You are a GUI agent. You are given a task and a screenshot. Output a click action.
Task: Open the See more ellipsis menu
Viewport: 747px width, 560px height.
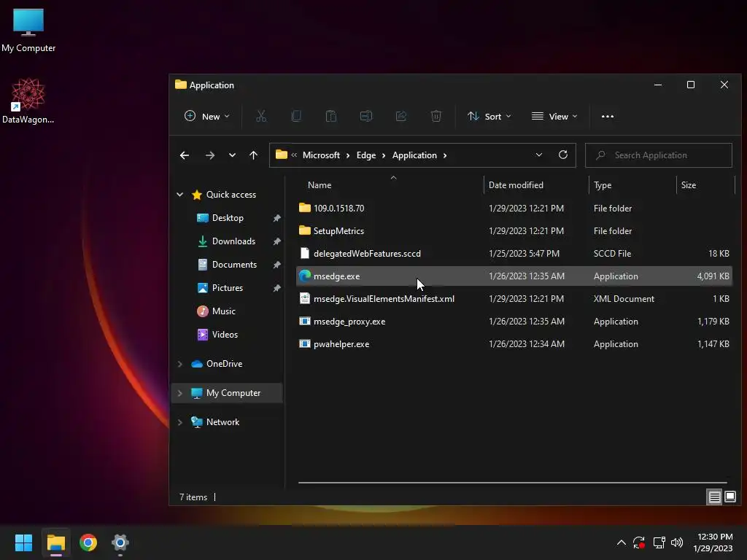[608, 116]
